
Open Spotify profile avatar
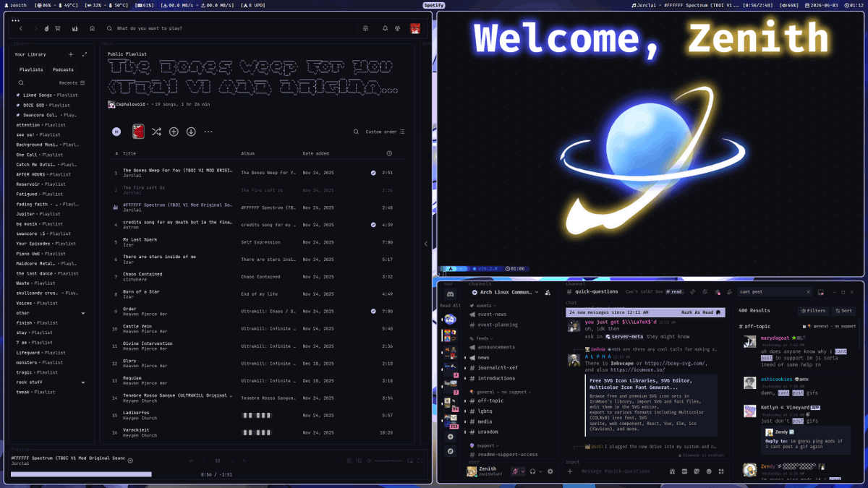pyautogui.click(x=415, y=28)
